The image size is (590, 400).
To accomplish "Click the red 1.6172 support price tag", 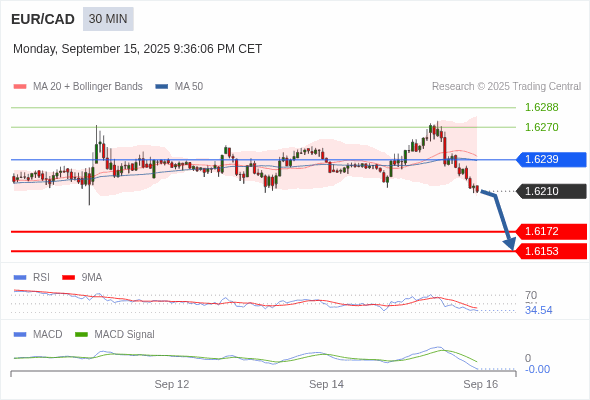I will point(551,231).
